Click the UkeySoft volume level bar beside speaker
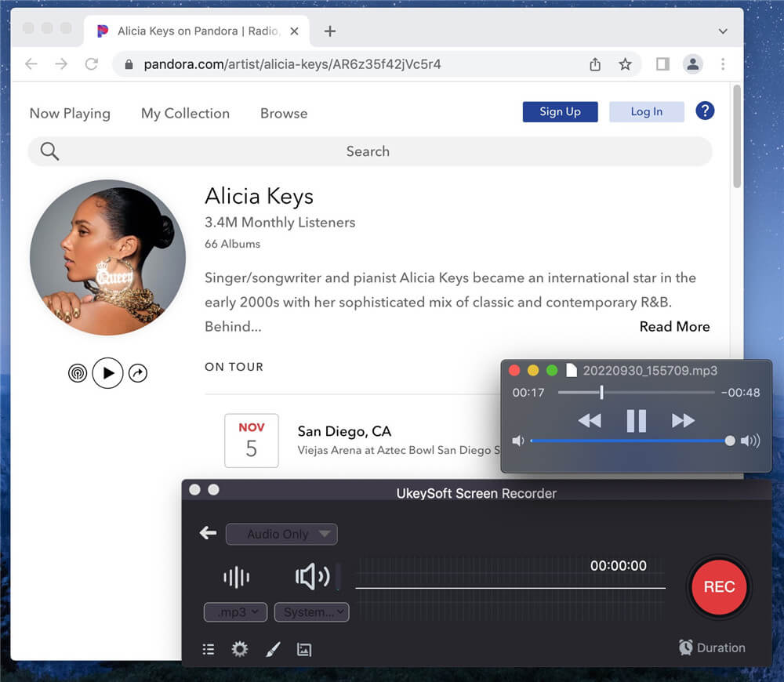784x682 pixels. coord(339,576)
